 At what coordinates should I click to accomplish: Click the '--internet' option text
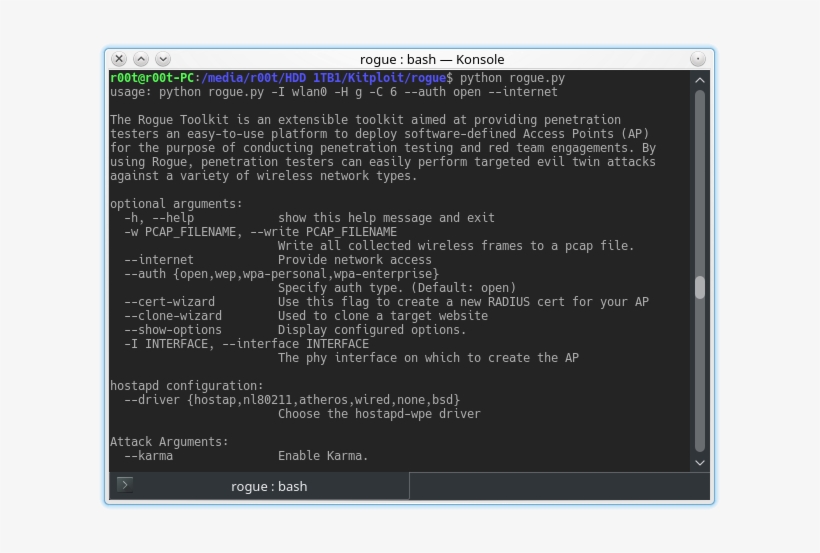tap(159, 260)
